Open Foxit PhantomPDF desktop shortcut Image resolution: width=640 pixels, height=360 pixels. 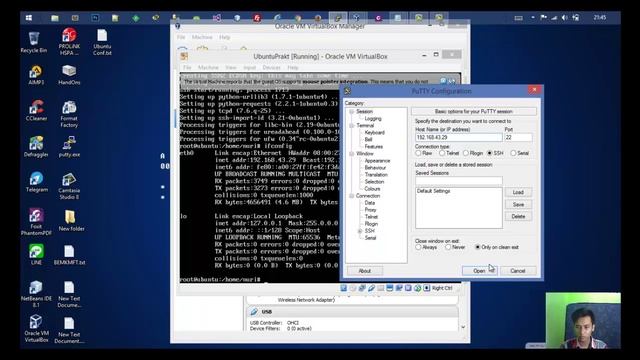pyautogui.click(x=36, y=222)
